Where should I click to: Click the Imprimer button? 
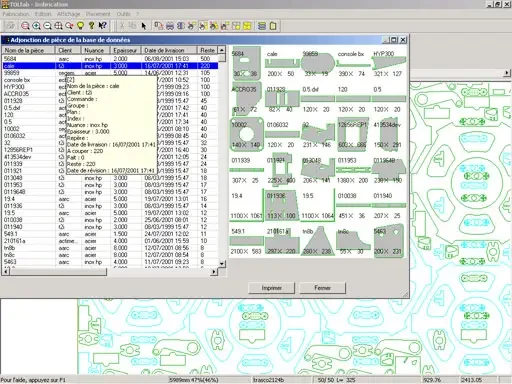(271, 288)
